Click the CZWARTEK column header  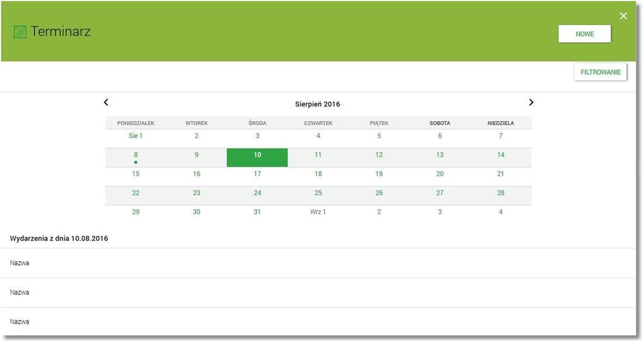point(318,123)
